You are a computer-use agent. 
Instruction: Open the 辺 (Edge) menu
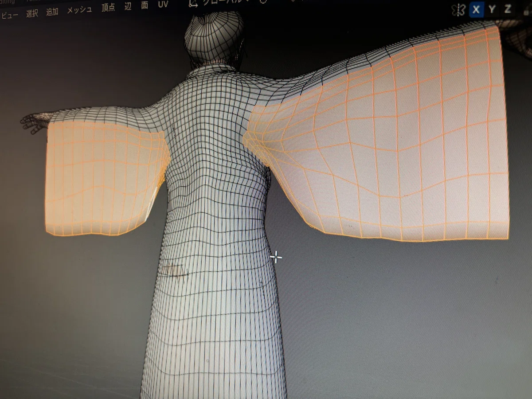point(128,6)
